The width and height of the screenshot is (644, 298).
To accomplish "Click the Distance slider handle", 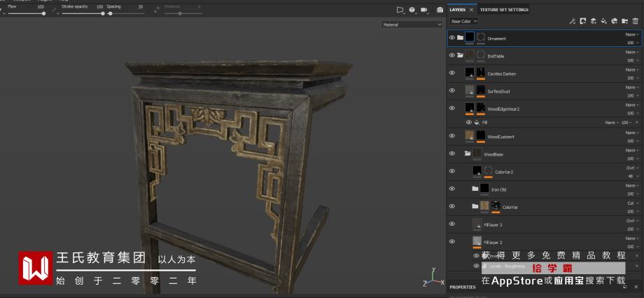I will [180, 13].
